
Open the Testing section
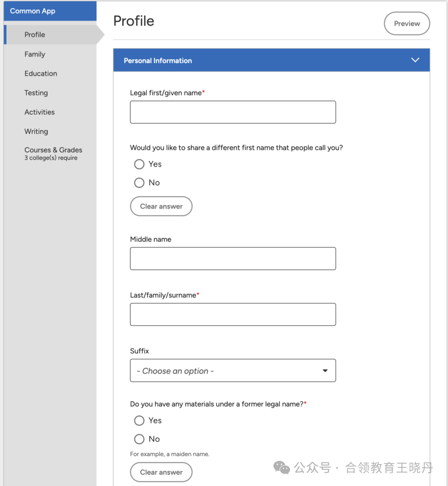tap(36, 92)
